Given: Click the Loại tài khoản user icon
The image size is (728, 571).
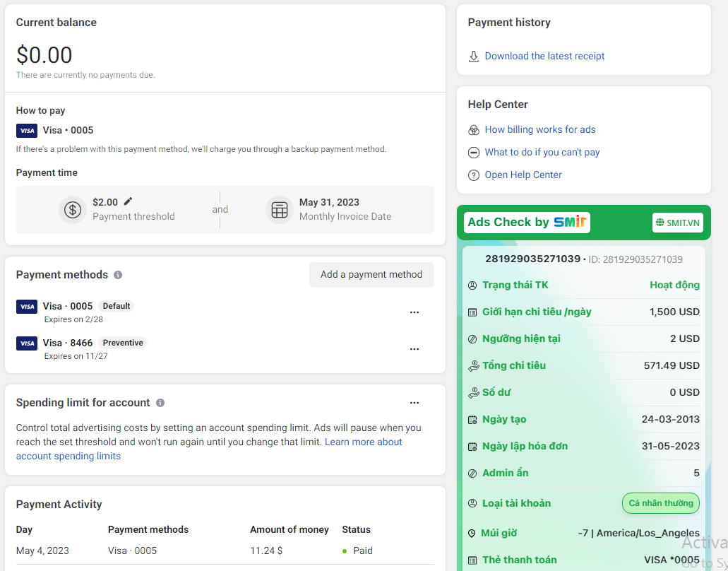Looking at the screenshot, I should click(x=472, y=503).
